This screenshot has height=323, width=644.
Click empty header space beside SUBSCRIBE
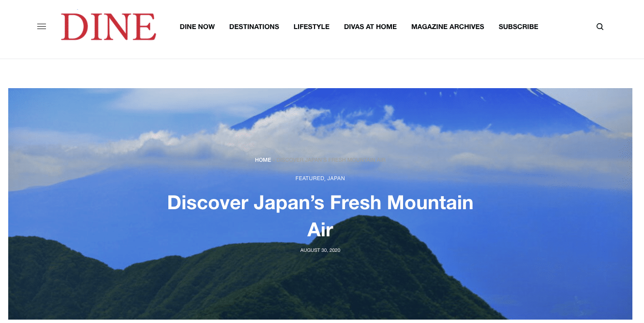click(566, 27)
